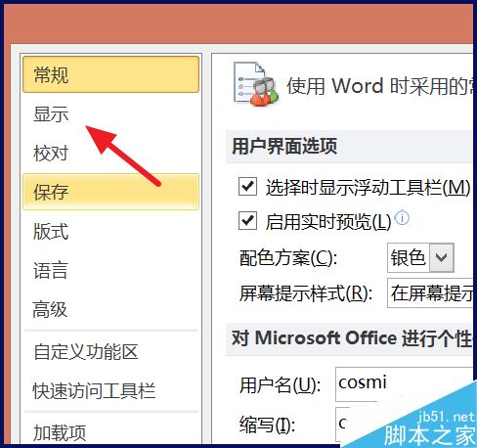Select 常规 in the options sidebar

click(110, 74)
